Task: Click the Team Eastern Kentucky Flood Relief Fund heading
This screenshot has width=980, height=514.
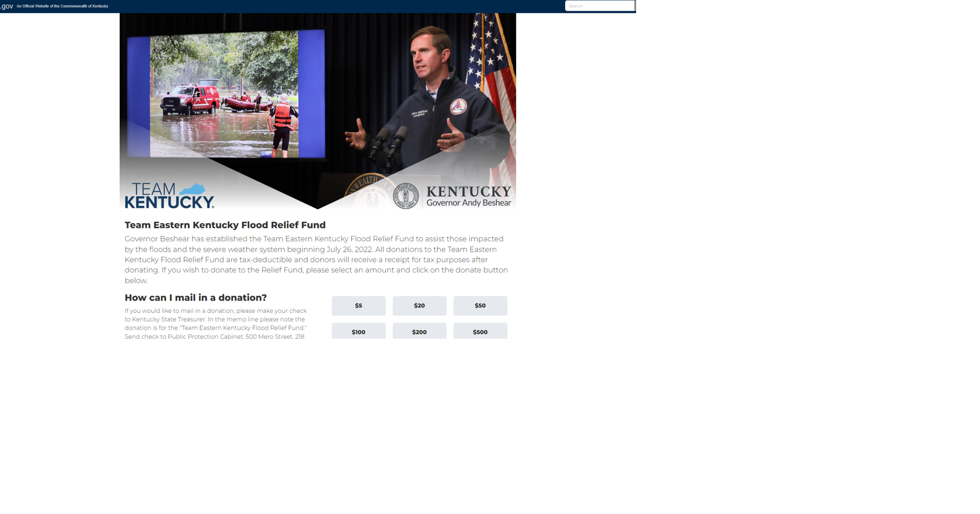Action: (x=225, y=225)
